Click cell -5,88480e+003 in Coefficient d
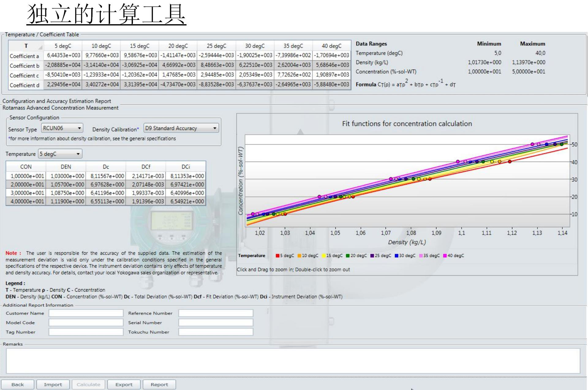 (x=331, y=85)
